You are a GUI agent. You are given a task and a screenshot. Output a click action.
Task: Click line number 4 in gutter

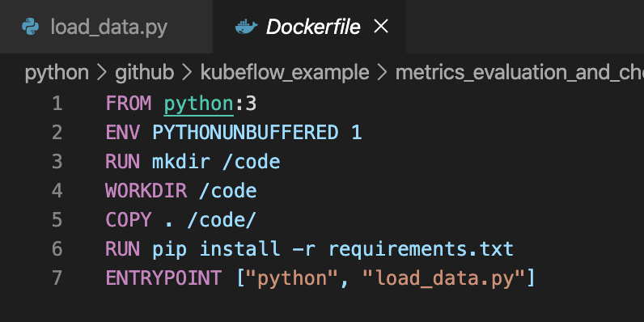pos(57,191)
